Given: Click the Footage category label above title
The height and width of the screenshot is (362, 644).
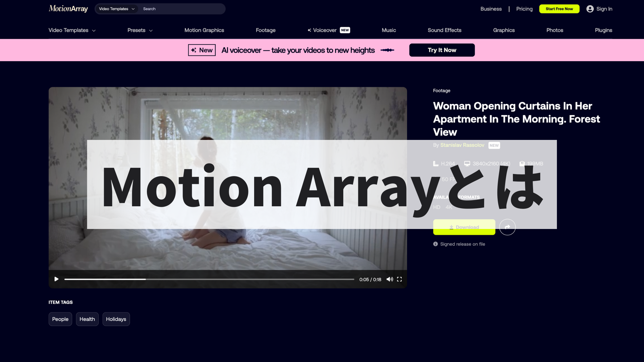Looking at the screenshot, I should coord(442,90).
